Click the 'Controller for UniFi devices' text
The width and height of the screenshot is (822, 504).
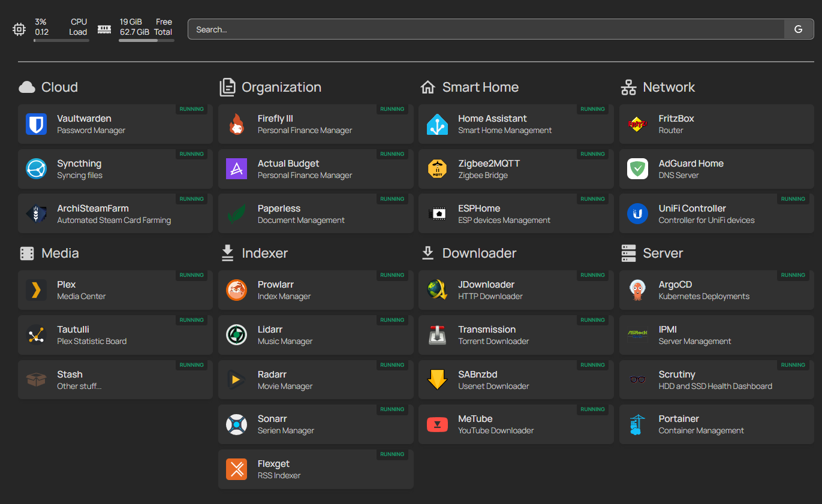click(x=706, y=221)
